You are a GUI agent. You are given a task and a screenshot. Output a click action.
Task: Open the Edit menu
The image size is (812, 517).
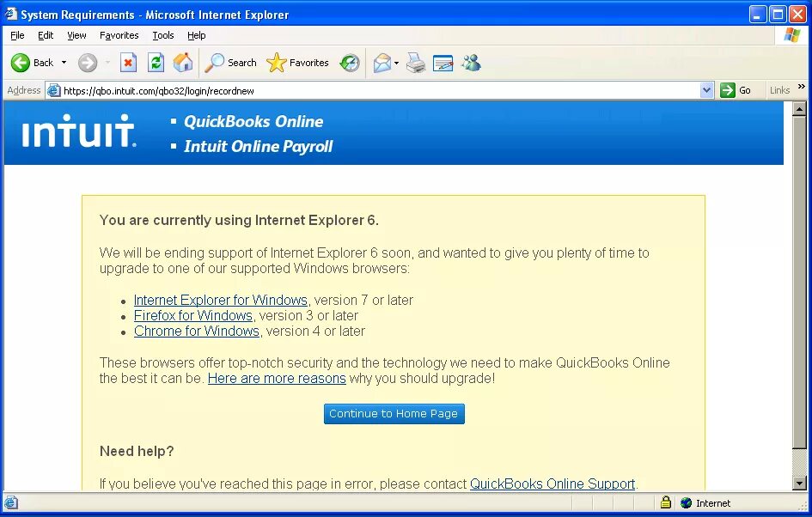click(x=46, y=35)
